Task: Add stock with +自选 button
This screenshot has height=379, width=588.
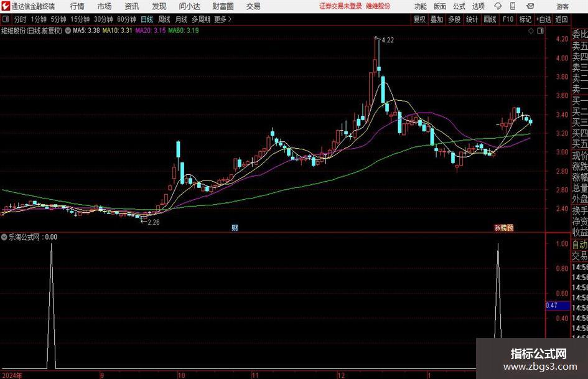Action: click(543, 19)
